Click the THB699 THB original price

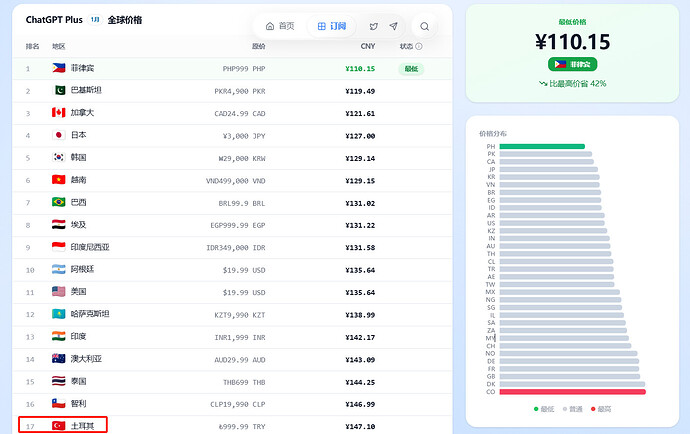click(x=244, y=383)
